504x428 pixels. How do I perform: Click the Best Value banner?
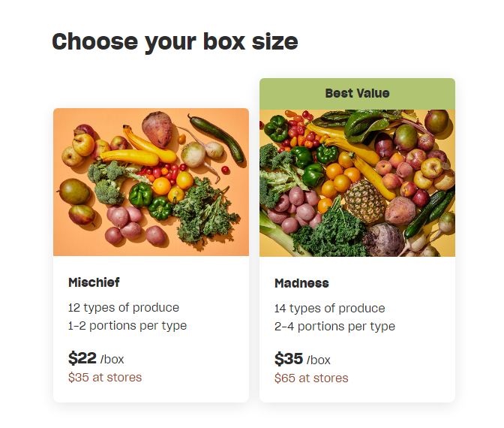click(357, 93)
